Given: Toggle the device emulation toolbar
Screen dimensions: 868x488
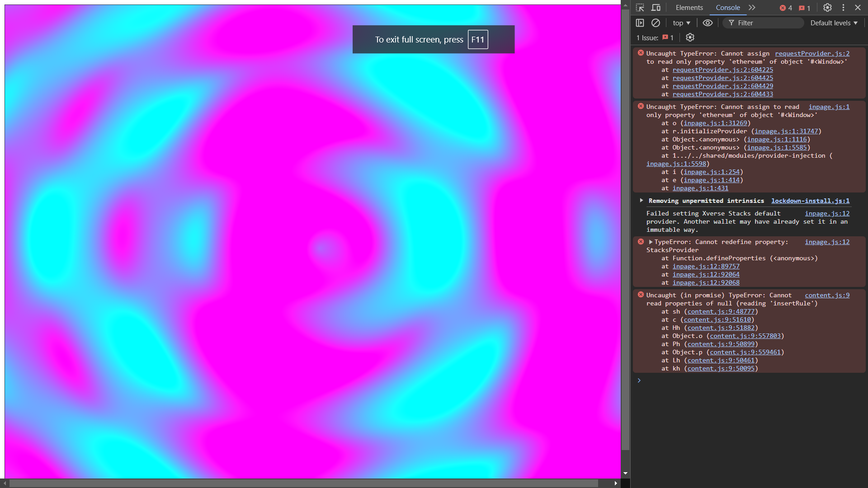Looking at the screenshot, I should [656, 8].
